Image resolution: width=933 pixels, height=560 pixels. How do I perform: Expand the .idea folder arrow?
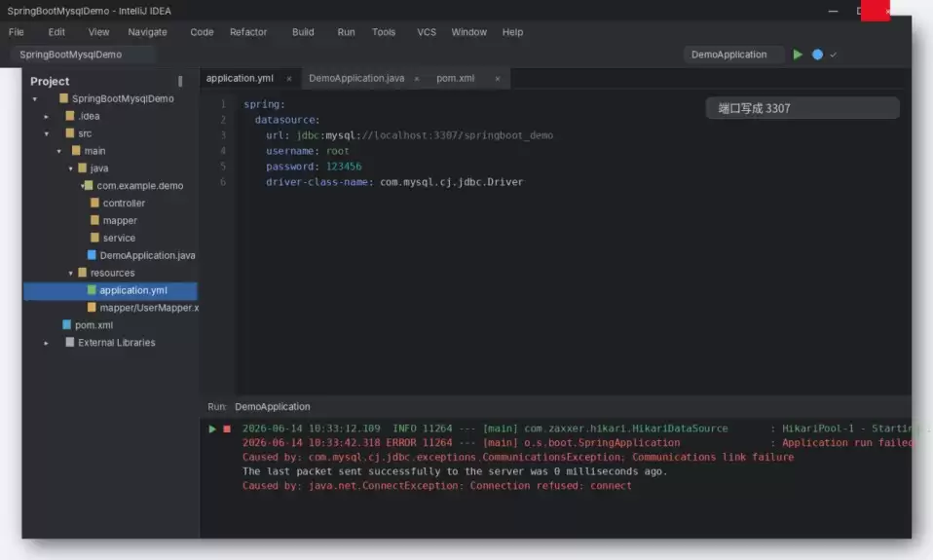[47, 117]
